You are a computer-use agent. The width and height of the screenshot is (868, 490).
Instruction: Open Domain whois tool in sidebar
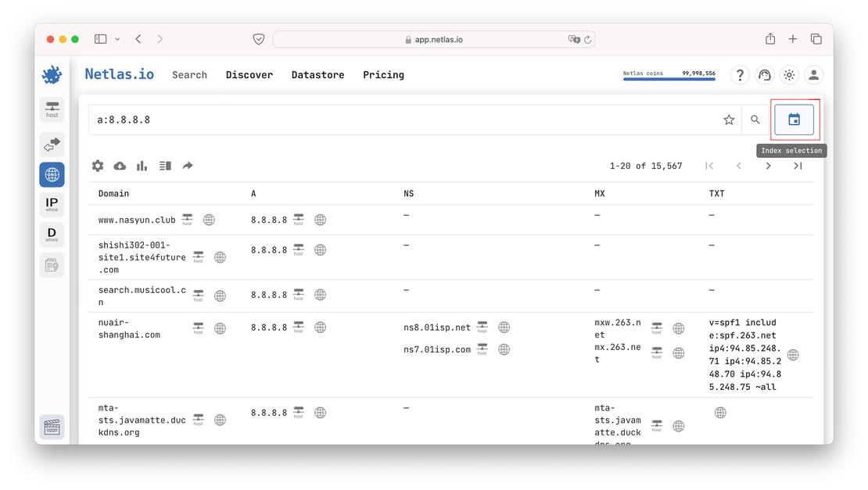52,234
